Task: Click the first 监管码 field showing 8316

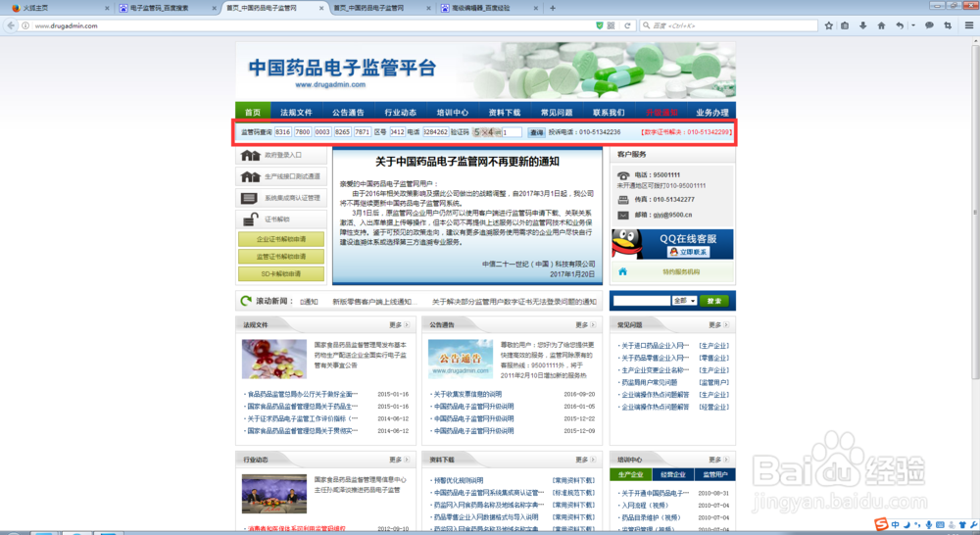Action: click(283, 132)
